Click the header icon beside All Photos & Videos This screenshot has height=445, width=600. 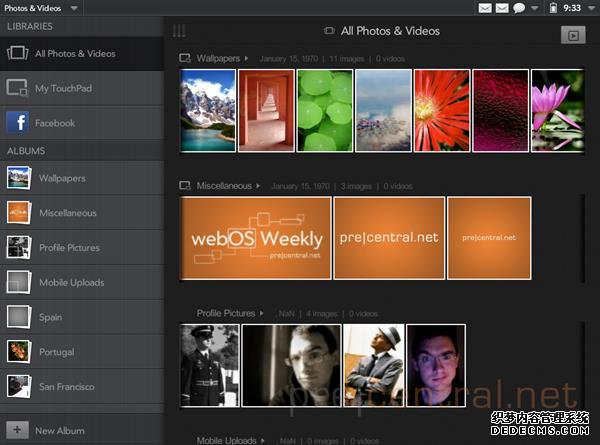pyautogui.click(x=329, y=31)
